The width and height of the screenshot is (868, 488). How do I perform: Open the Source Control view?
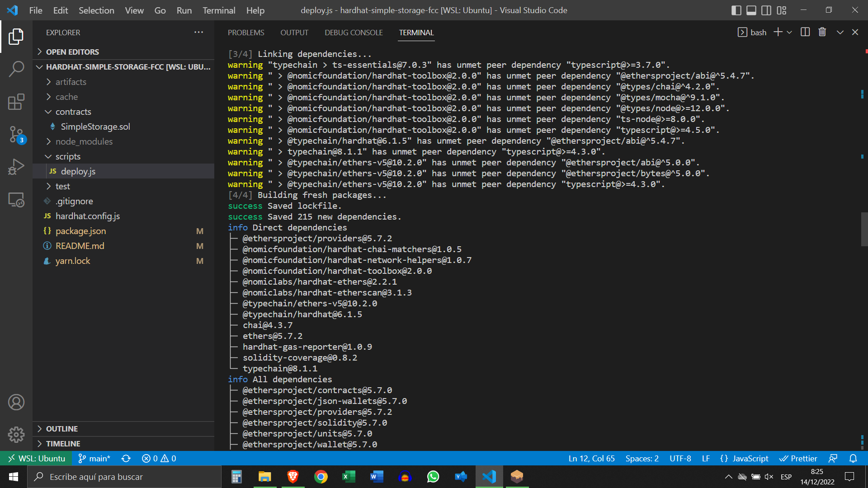tap(16, 135)
